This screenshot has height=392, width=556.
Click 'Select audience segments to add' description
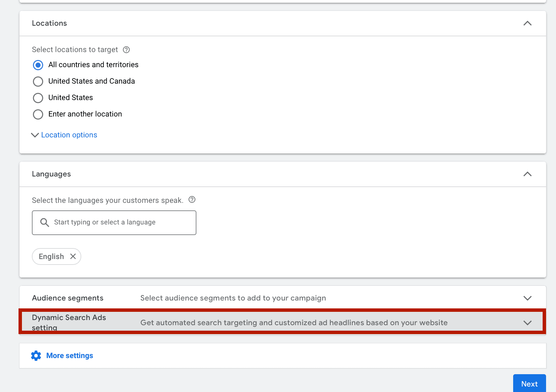point(233,298)
